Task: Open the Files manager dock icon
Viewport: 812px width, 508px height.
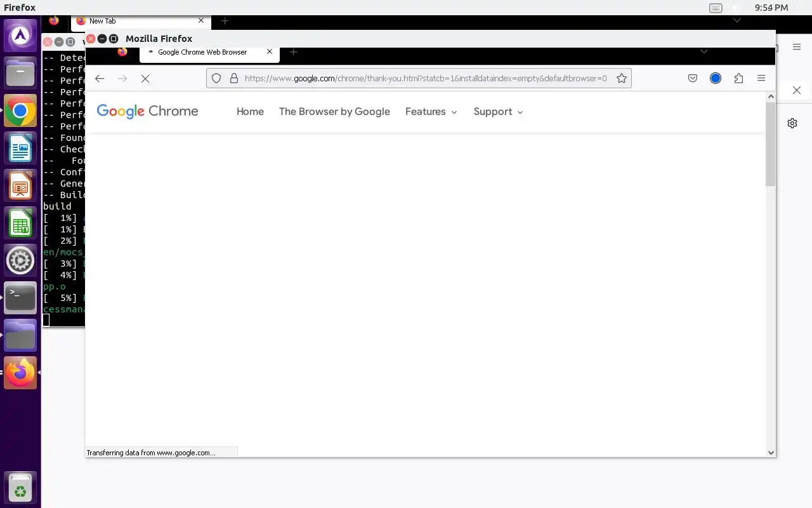Action: (20, 74)
